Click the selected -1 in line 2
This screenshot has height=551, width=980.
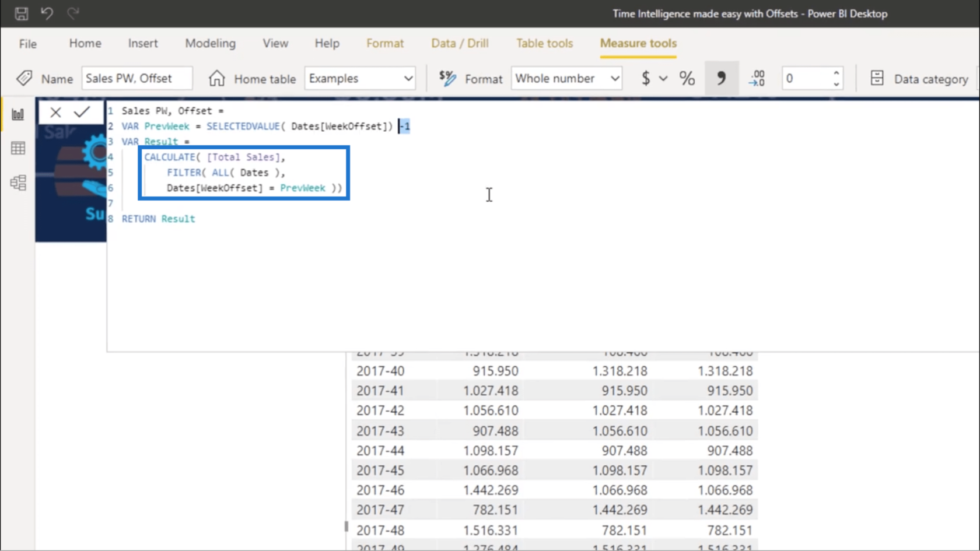(x=404, y=126)
